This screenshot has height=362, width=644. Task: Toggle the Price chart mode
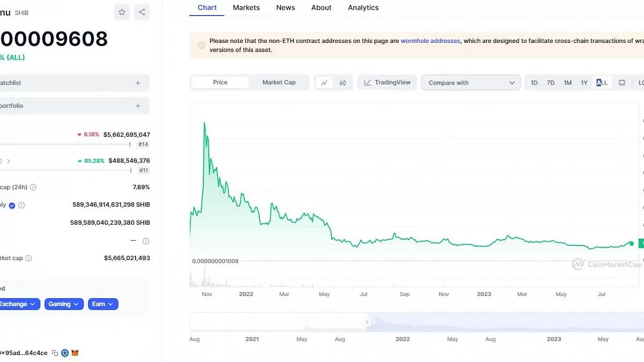[x=220, y=82]
